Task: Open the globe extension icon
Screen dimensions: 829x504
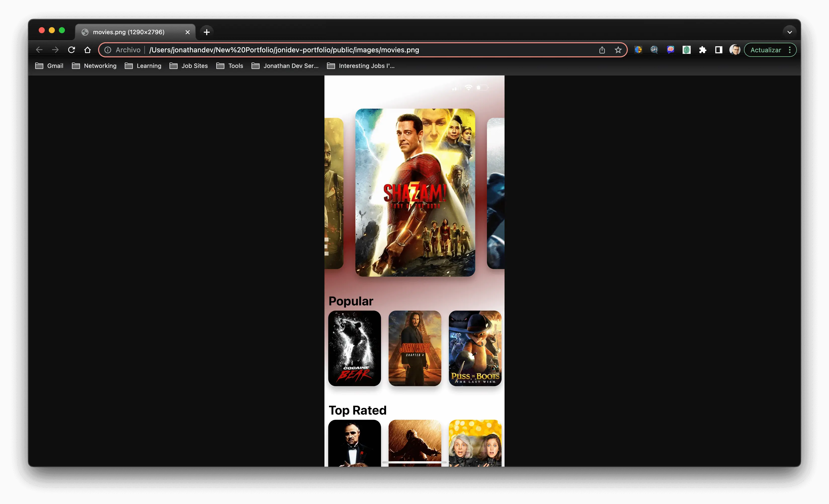Action: point(638,50)
